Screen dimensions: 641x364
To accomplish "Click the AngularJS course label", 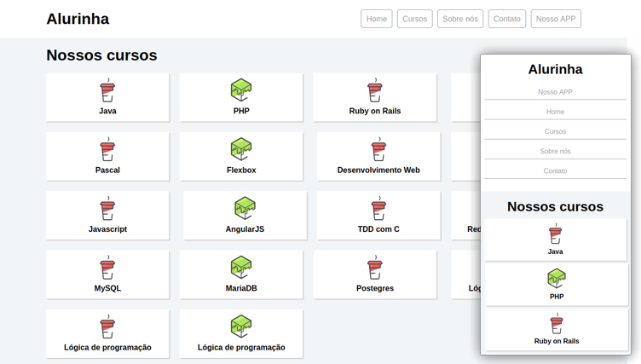I will pyautogui.click(x=245, y=229).
